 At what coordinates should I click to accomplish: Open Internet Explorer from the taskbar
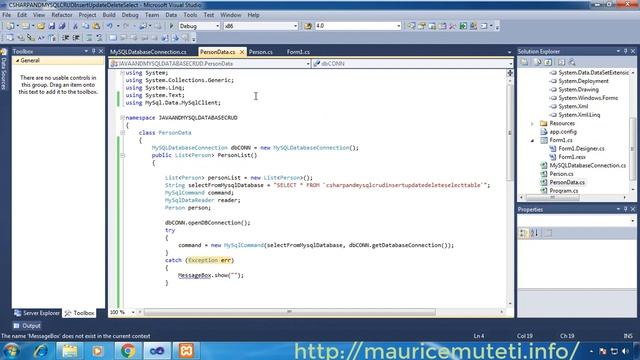40,351
